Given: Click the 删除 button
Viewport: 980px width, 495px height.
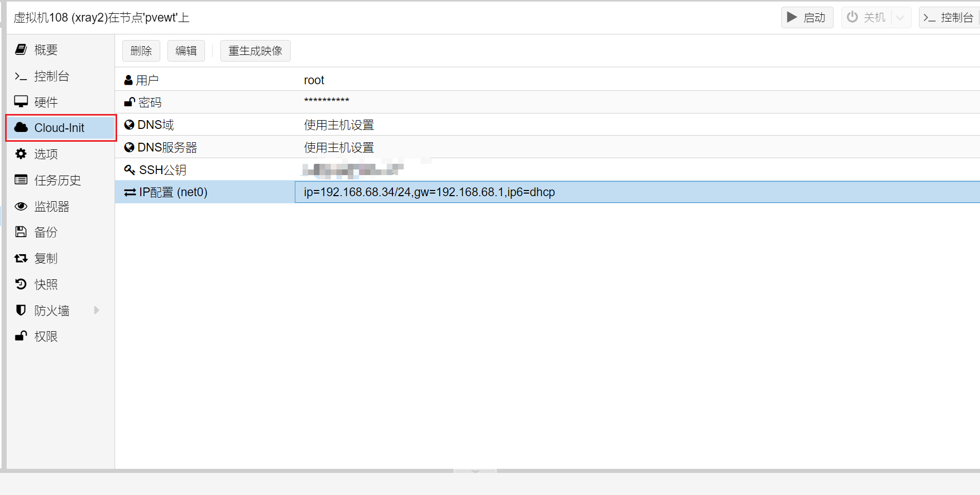Looking at the screenshot, I should coord(141,51).
